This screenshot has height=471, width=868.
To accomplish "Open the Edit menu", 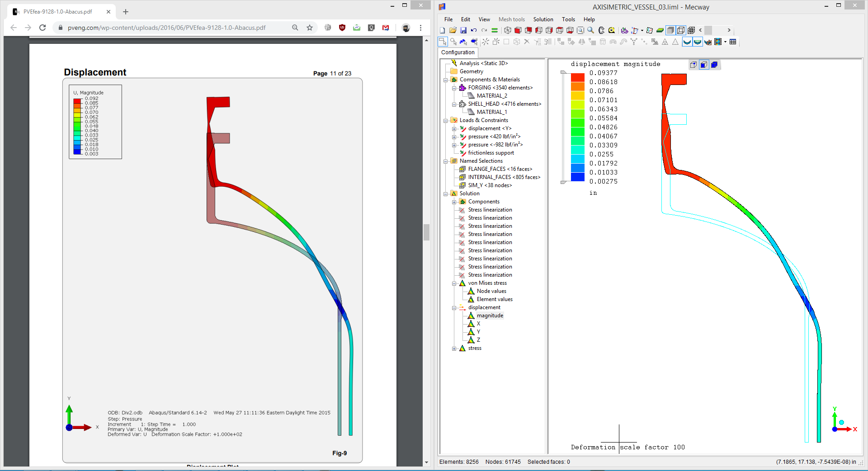I will tap(466, 19).
